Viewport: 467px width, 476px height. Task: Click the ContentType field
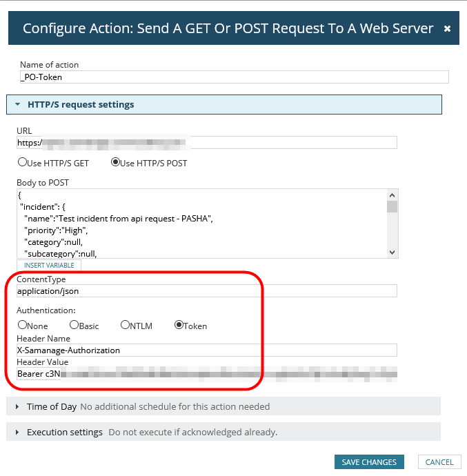[207, 291]
